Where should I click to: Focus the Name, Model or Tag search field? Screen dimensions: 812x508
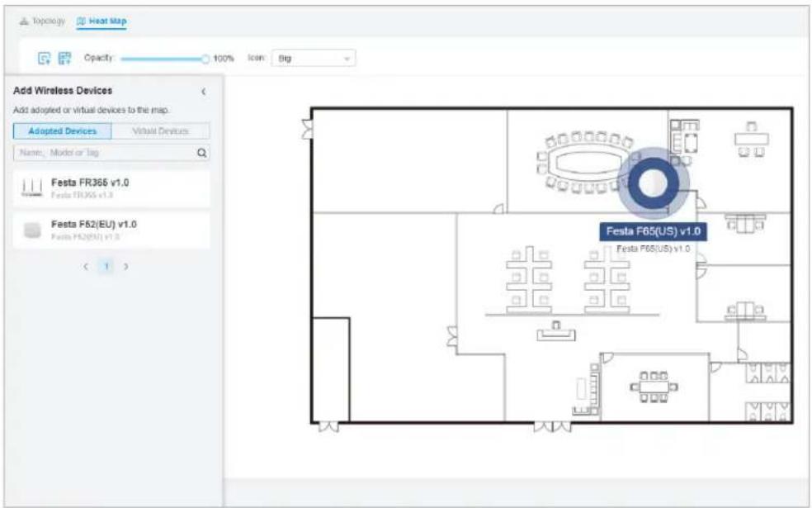point(111,152)
